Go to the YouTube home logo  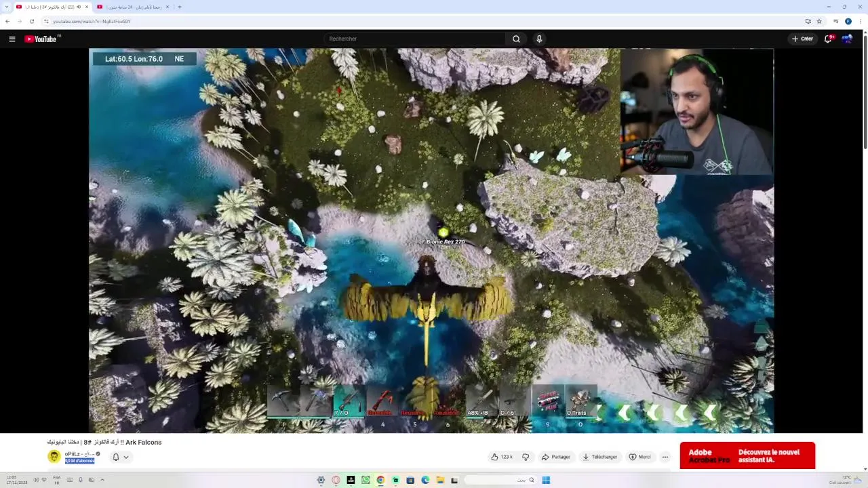(41, 39)
